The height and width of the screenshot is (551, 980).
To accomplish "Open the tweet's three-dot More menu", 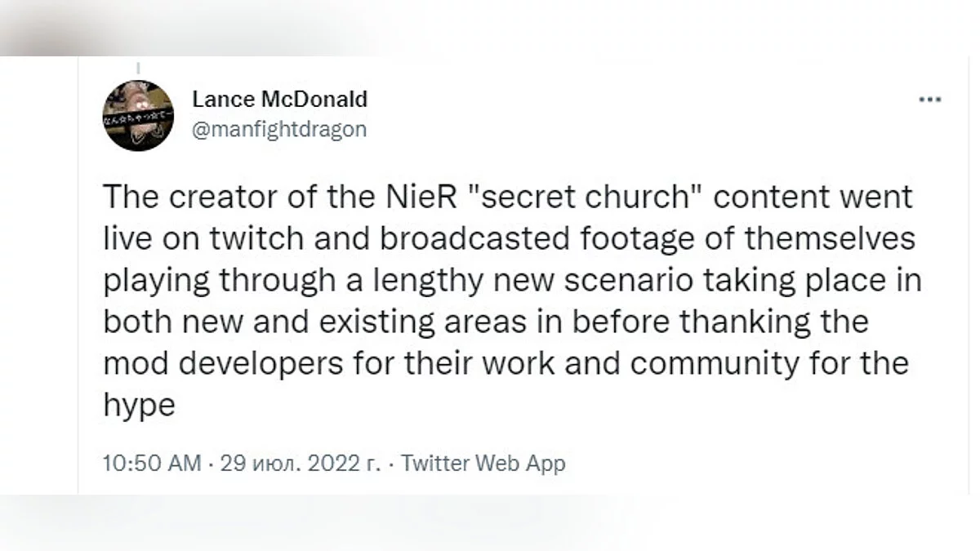I will click(x=930, y=100).
